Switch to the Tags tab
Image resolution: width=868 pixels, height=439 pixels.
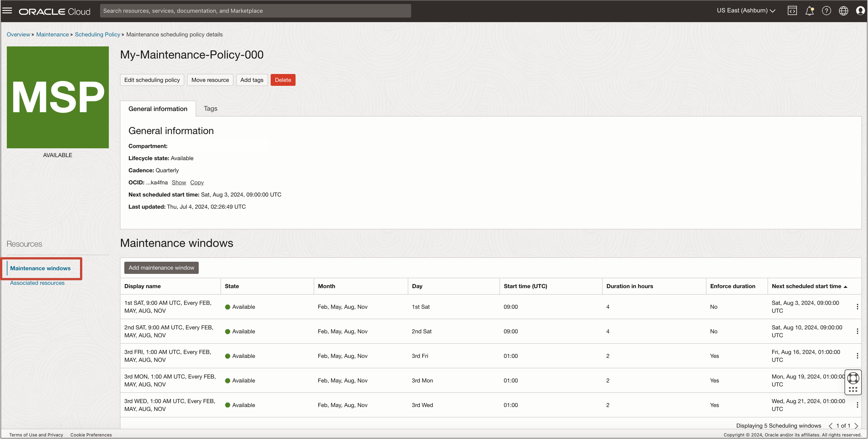click(210, 108)
